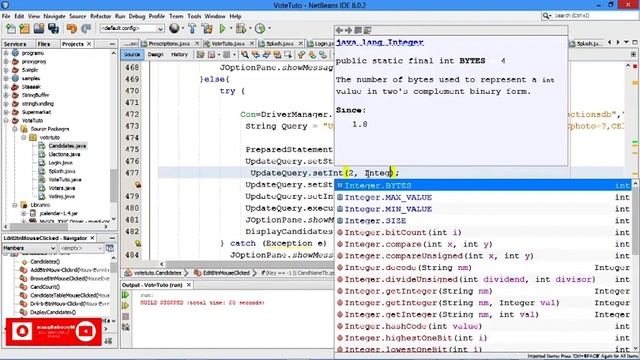This screenshot has width=640, height=360.
Task: Select CandCount() in Navigator list
Action: coord(45,287)
